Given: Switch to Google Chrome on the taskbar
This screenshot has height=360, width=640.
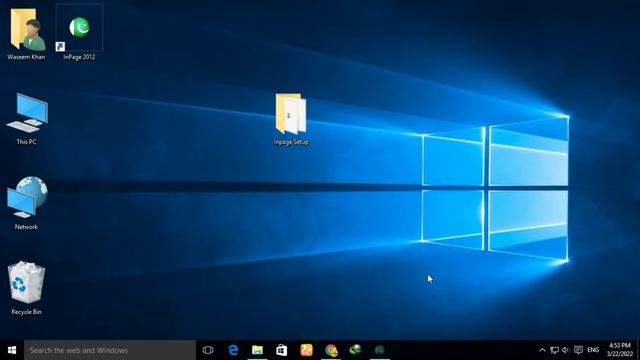Looking at the screenshot, I should tap(331, 350).
